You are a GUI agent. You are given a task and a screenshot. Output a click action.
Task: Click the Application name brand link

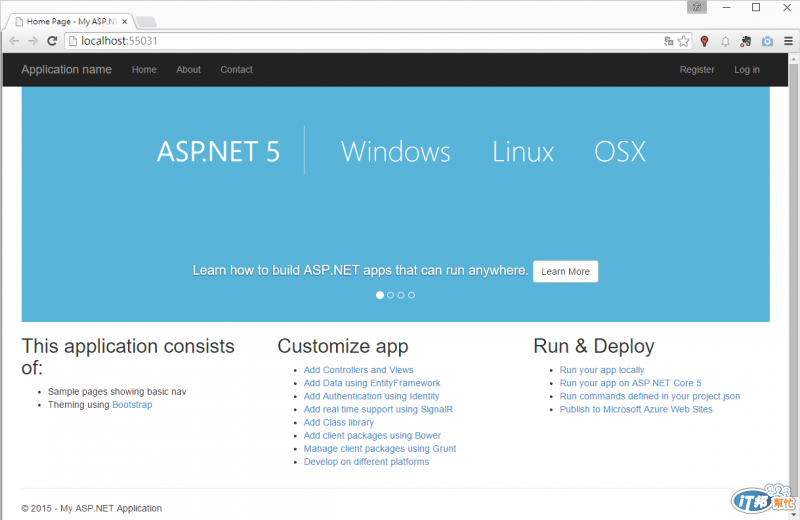66,69
